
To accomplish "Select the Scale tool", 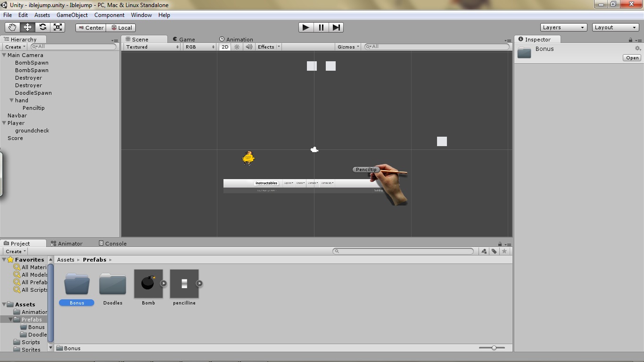I will tap(58, 27).
